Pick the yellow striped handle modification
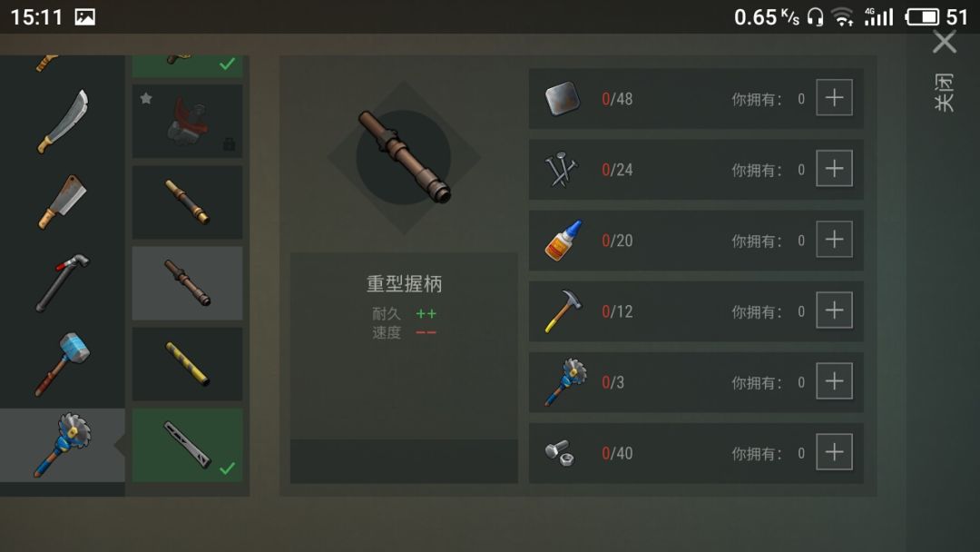This screenshot has width=980, height=552. [x=188, y=364]
